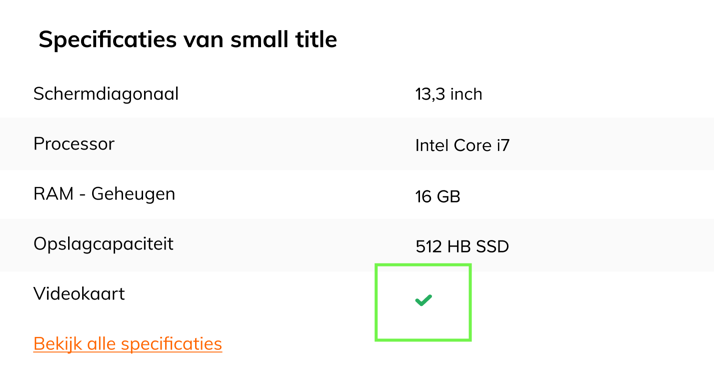Select the '16 GB' memory value
Image resolution: width=714 pixels, height=390 pixels.
pyautogui.click(x=438, y=196)
